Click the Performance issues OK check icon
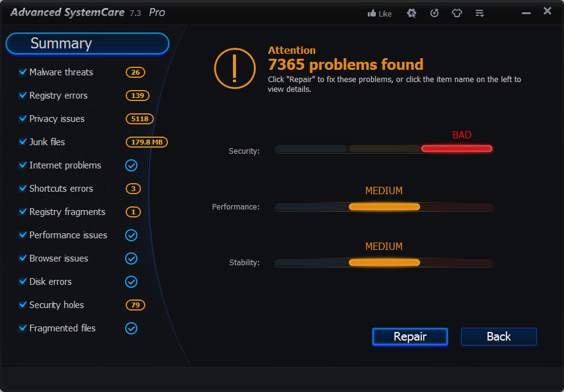Screen dimensions: 564x392 pyautogui.click(x=131, y=235)
